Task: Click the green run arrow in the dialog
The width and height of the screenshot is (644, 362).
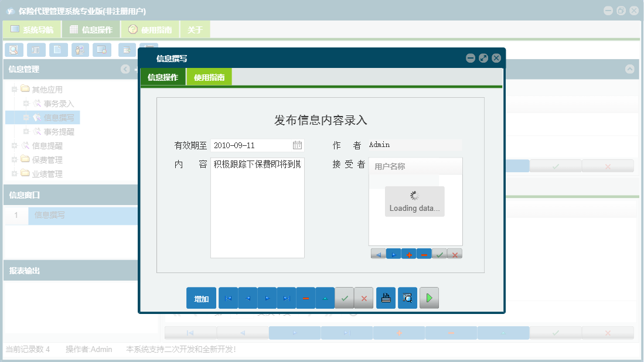Action: point(429,298)
